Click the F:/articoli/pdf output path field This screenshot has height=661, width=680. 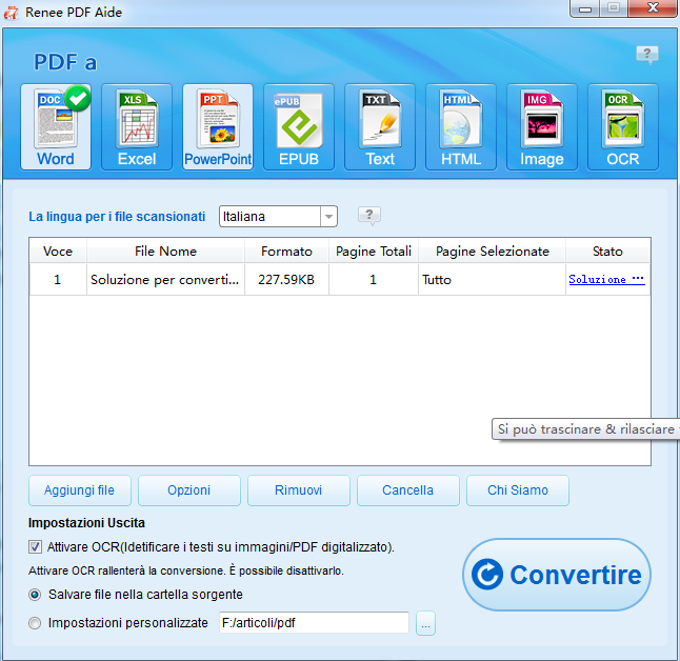(314, 623)
